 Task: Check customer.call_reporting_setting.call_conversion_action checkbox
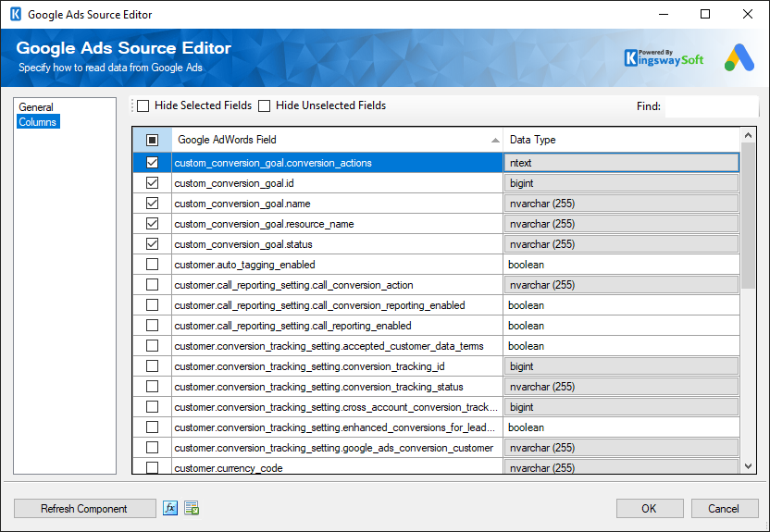coord(152,285)
